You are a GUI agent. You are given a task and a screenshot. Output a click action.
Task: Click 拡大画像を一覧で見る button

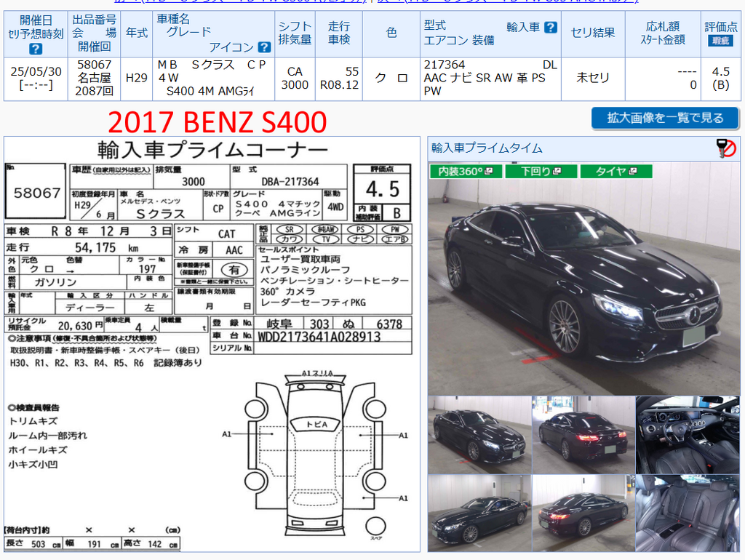[665, 118]
